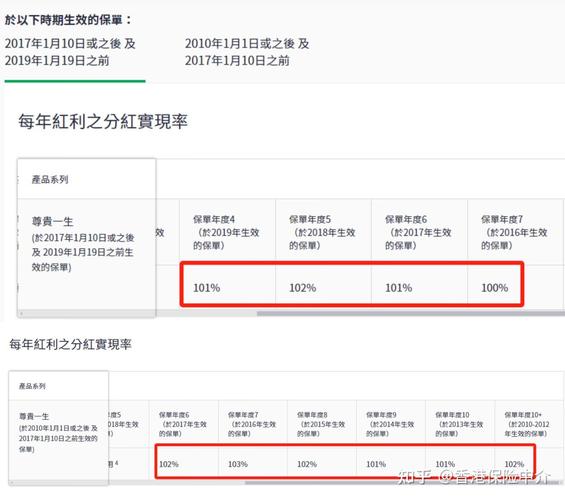This screenshot has width=565, height=500.
Task: Click 保單年度4 column header
Action: click(x=226, y=232)
